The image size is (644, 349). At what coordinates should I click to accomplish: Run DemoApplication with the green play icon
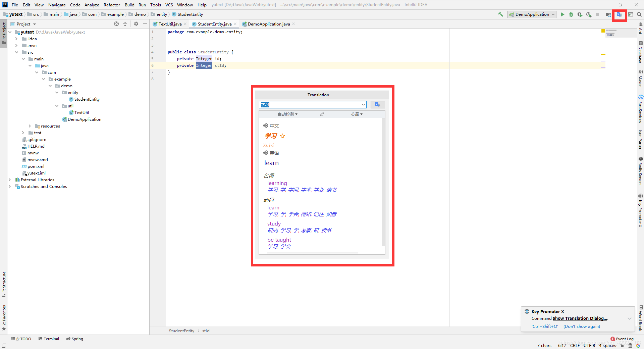tap(562, 14)
